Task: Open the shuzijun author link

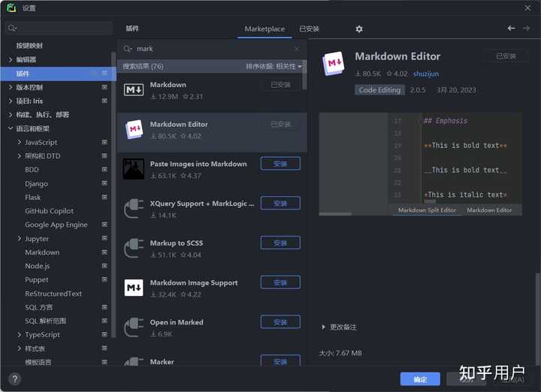Action: pyautogui.click(x=426, y=74)
